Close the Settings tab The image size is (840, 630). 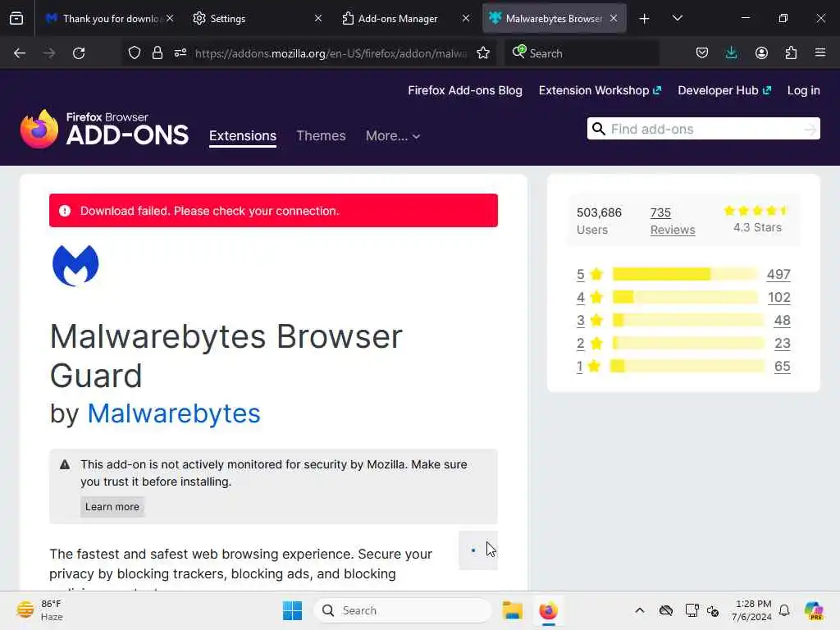click(x=318, y=18)
